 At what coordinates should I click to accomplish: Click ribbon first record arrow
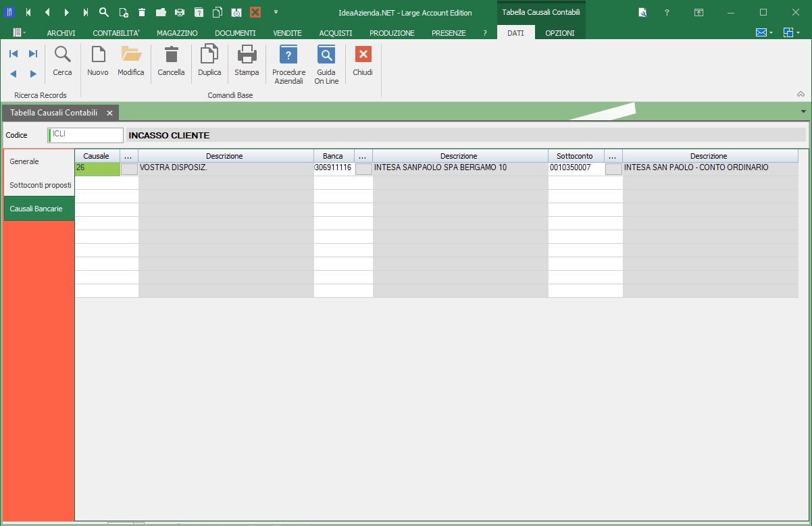click(x=14, y=54)
